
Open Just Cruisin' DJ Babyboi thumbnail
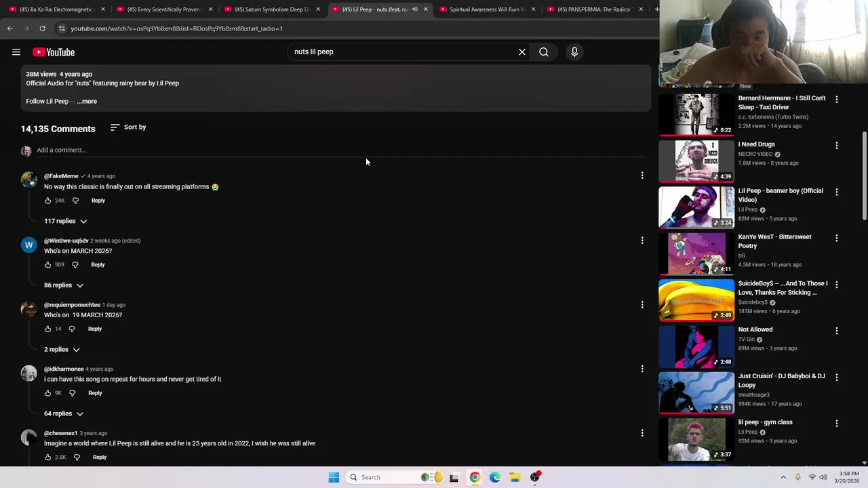tap(696, 392)
